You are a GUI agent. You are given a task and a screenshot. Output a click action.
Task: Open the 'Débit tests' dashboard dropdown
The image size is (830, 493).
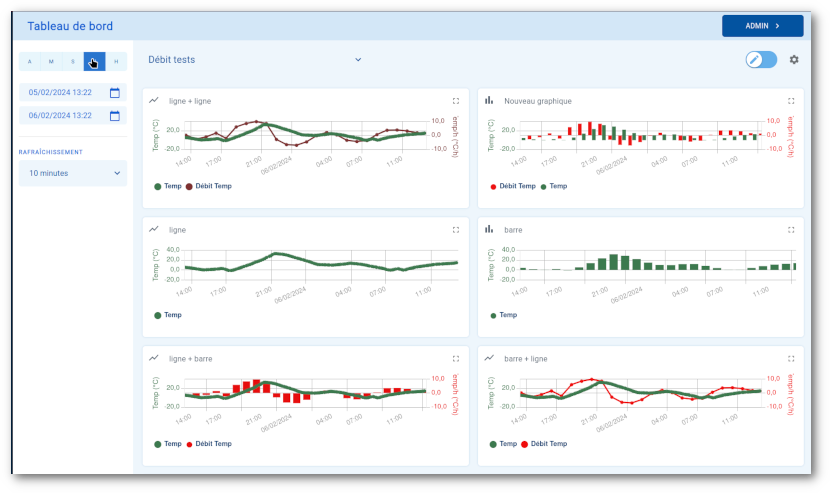254,60
